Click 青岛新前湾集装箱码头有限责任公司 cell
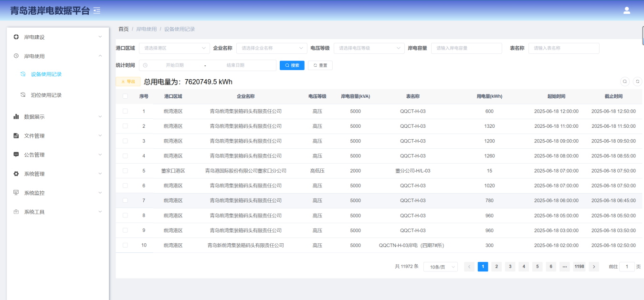 pyautogui.click(x=246, y=245)
